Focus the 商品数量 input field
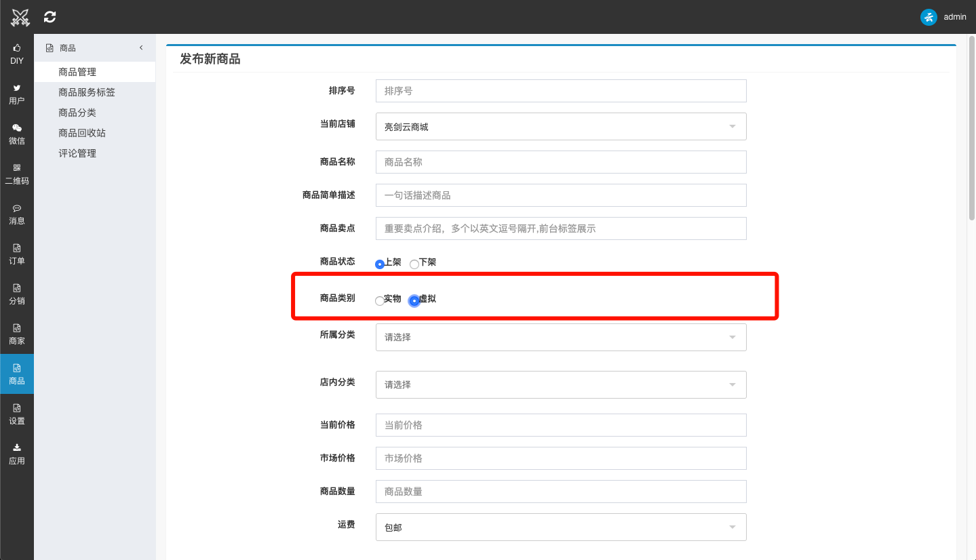This screenshot has height=560, width=976. 561,492
